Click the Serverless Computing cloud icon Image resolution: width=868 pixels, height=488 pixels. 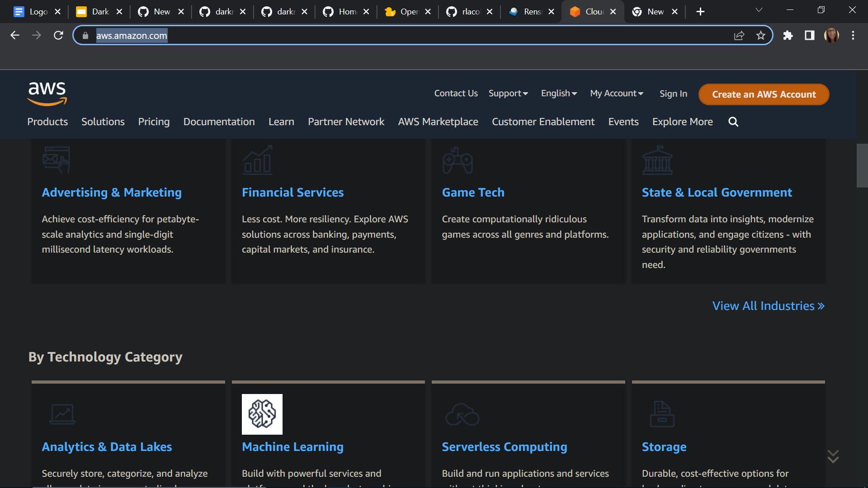462,414
